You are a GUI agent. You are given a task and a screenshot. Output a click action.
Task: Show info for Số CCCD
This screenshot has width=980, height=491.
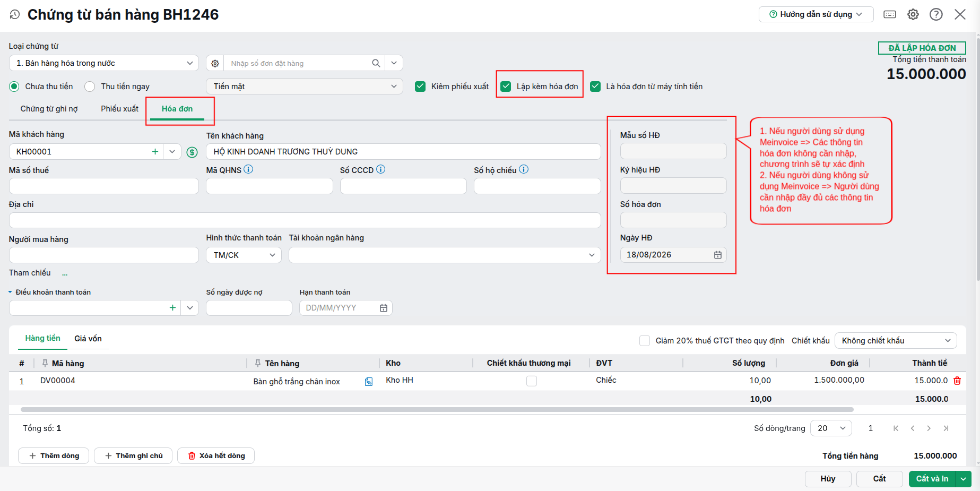pos(381,169)
